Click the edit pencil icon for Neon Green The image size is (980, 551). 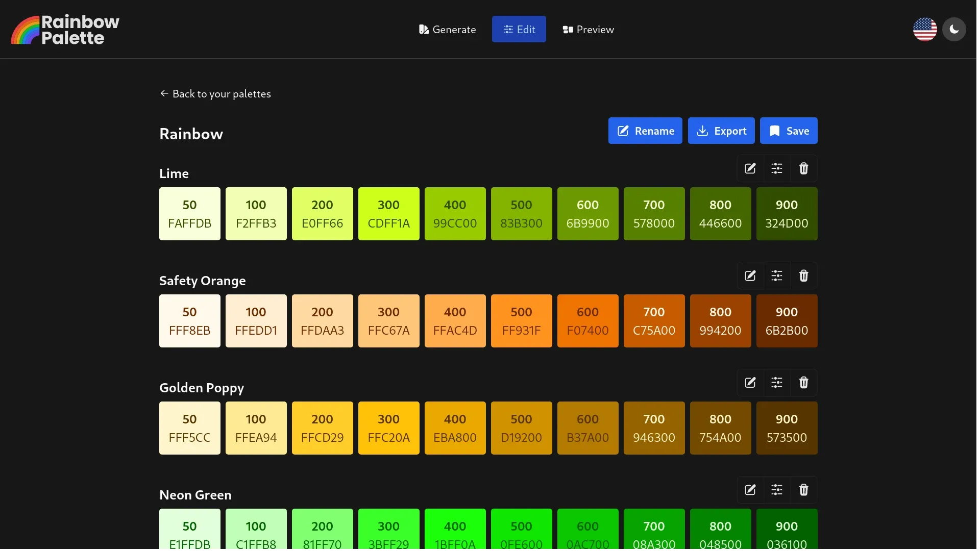click(x=750, y=490)
